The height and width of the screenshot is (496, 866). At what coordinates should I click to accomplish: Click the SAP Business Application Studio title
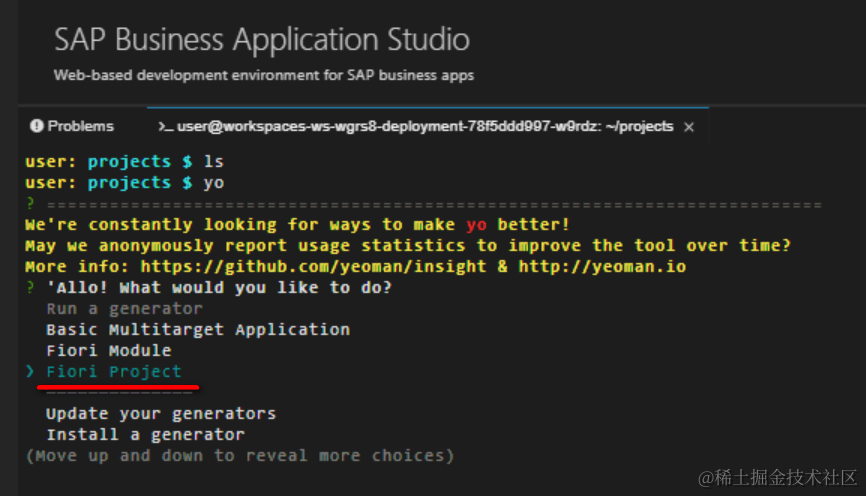(262, 40)
